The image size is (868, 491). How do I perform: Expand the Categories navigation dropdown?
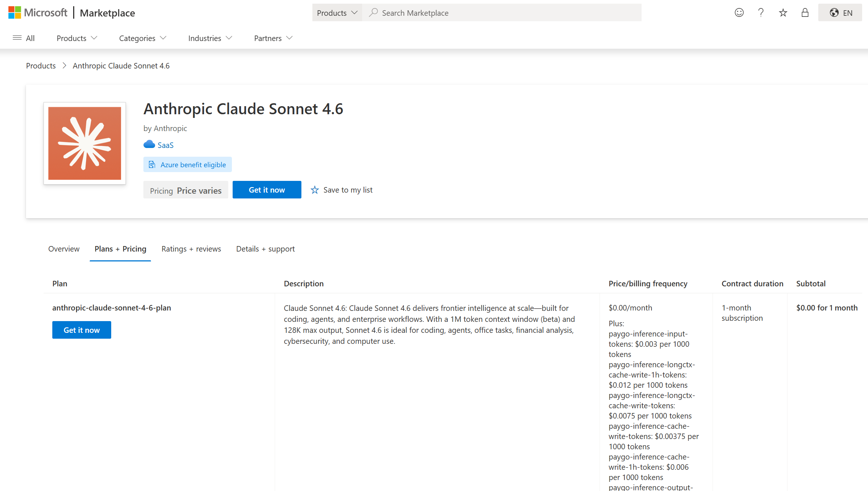point(143,38)
